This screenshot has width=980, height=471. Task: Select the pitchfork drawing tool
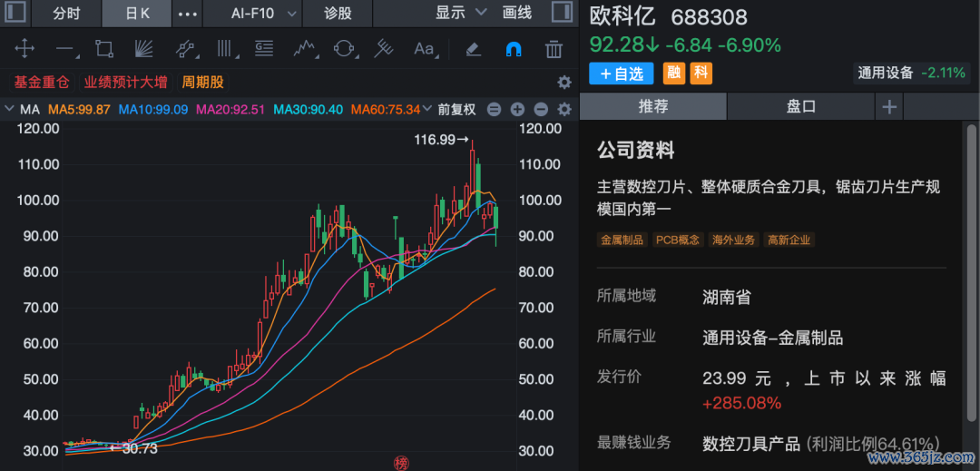(383, 48)
